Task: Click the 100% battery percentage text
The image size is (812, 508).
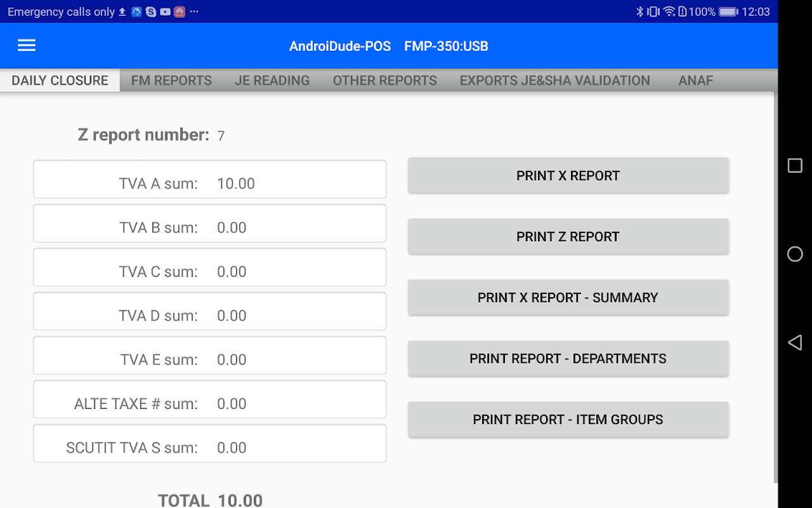Action: pos(702,11)
